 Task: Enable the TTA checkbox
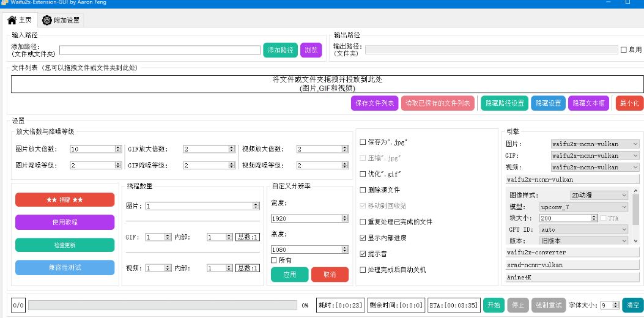(x=603, y=218)
